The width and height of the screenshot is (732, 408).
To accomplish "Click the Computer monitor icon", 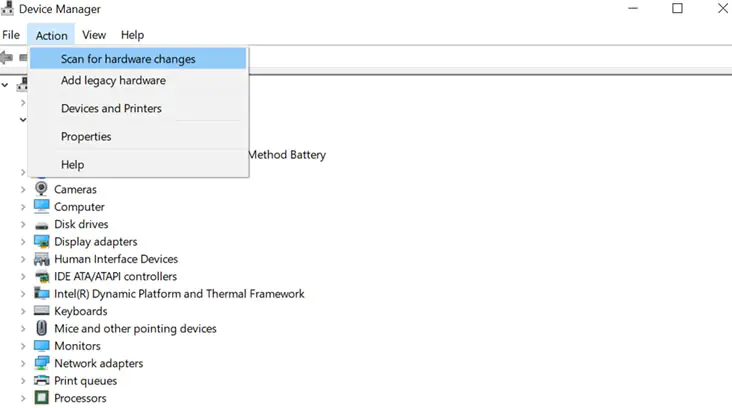I will (x=42, y=206).
